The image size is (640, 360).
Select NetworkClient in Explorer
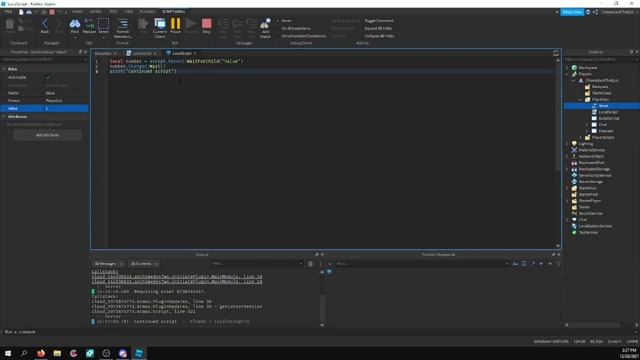(591, 156)
